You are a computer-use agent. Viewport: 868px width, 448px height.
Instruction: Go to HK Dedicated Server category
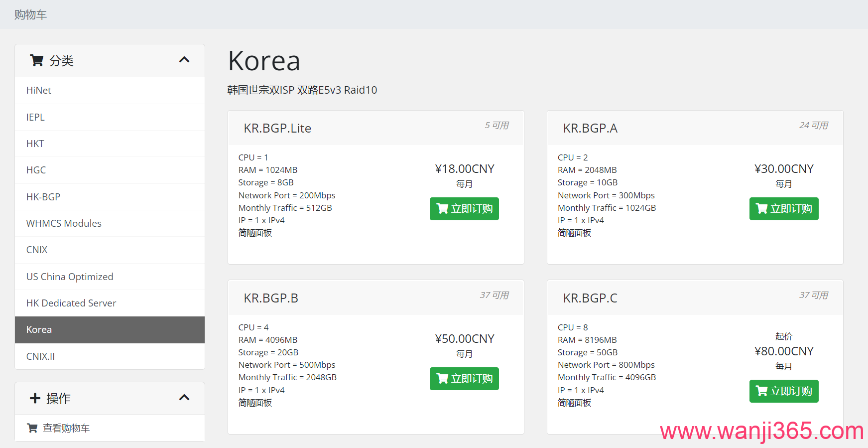71,303
